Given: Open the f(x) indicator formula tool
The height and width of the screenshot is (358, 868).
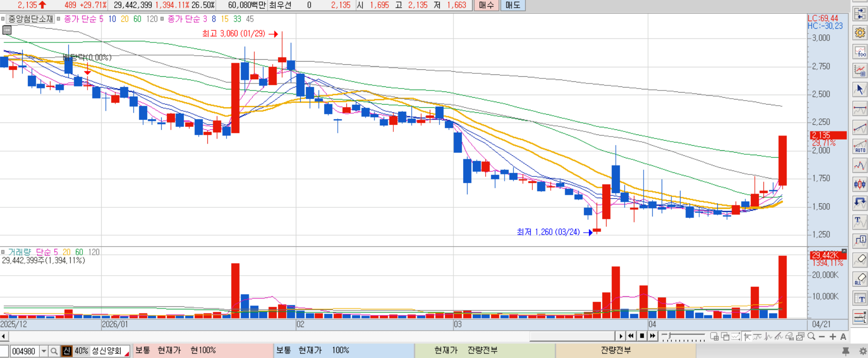Looking at the screenshot, I should point(859,52).
